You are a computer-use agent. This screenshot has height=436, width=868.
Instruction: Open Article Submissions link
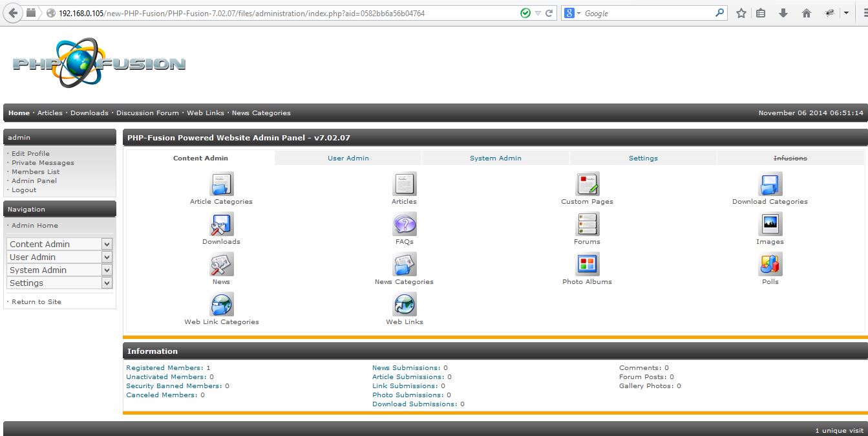(408, 376)
